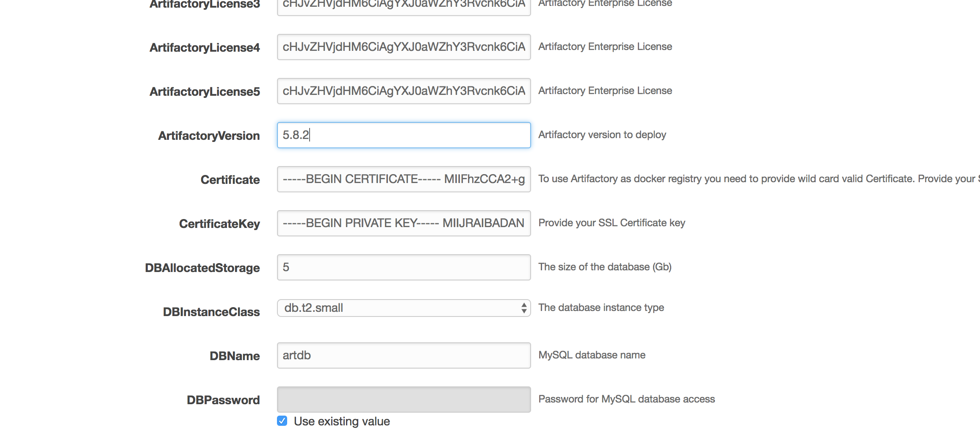Select the ArtifactoryLicense5 license field
The image size is (980, 433).
point(403,91)
